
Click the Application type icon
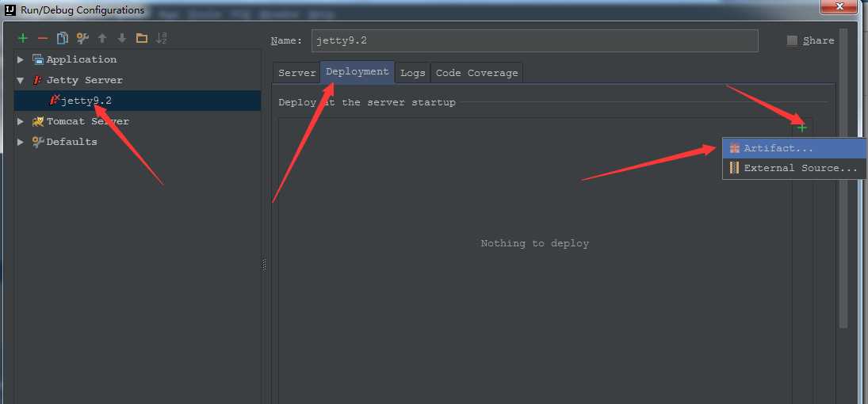[37, 59]
